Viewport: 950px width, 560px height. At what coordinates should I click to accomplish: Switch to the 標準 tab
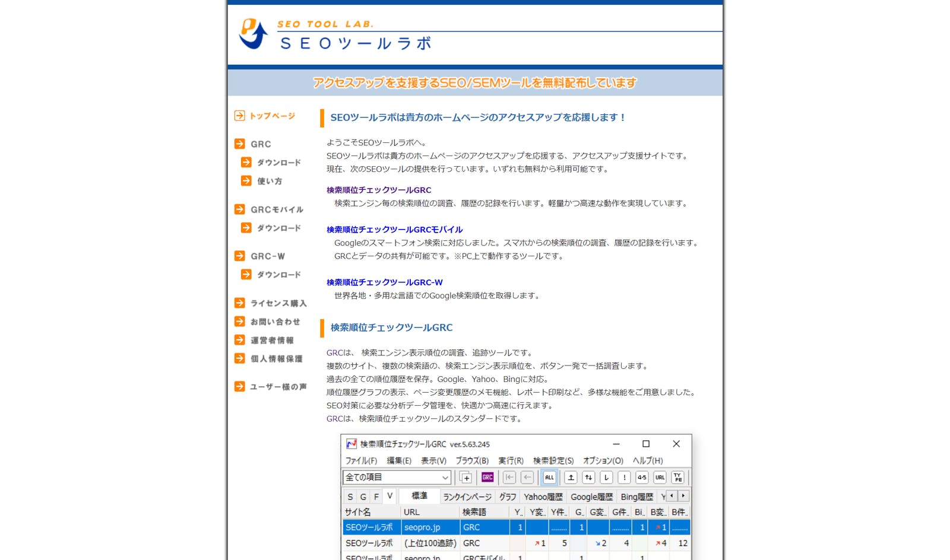coord(419,496)
